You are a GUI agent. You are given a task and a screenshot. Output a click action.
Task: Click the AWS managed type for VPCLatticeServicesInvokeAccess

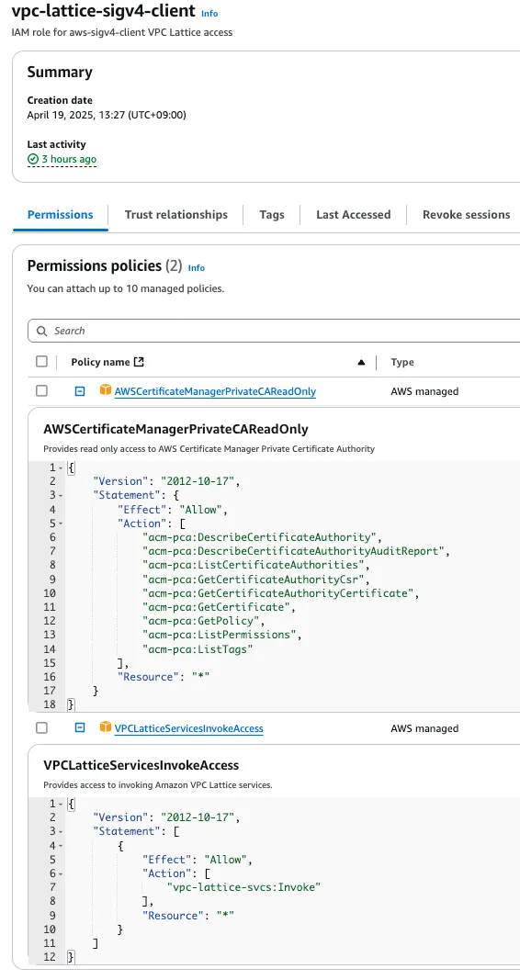(424, 728)
